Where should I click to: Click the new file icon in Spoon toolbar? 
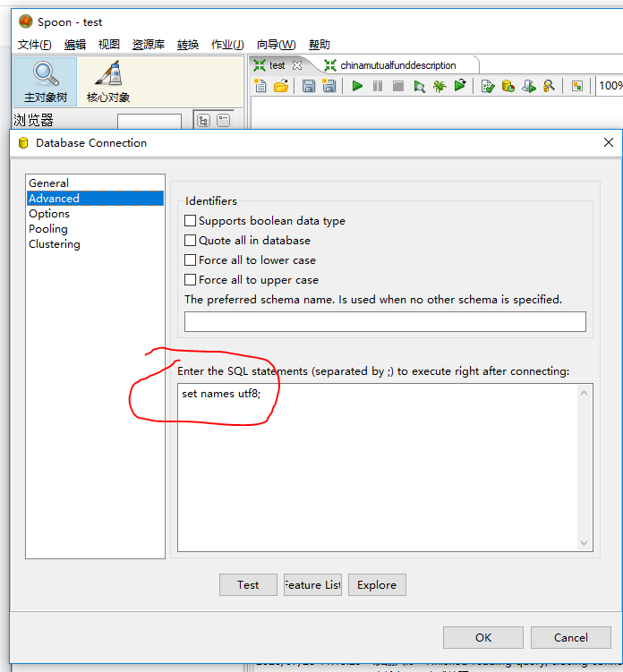[260, 86]
